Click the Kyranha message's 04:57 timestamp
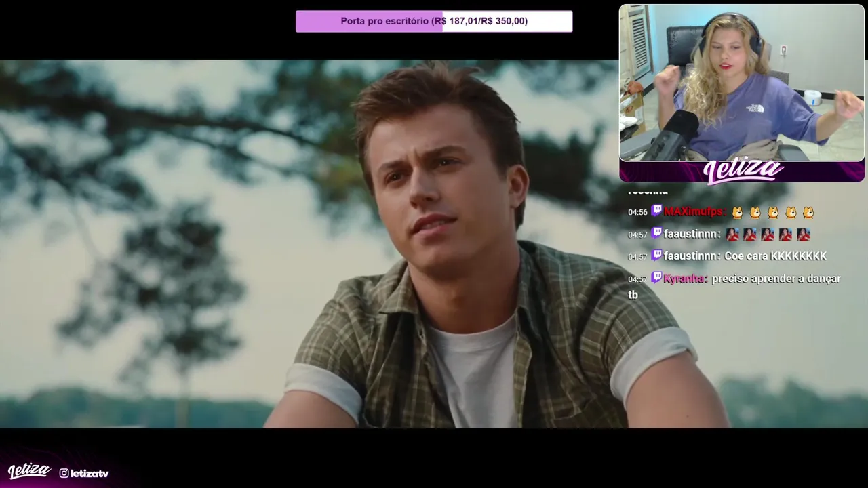This screenshot has width=868, height=488. click(637, 279)
